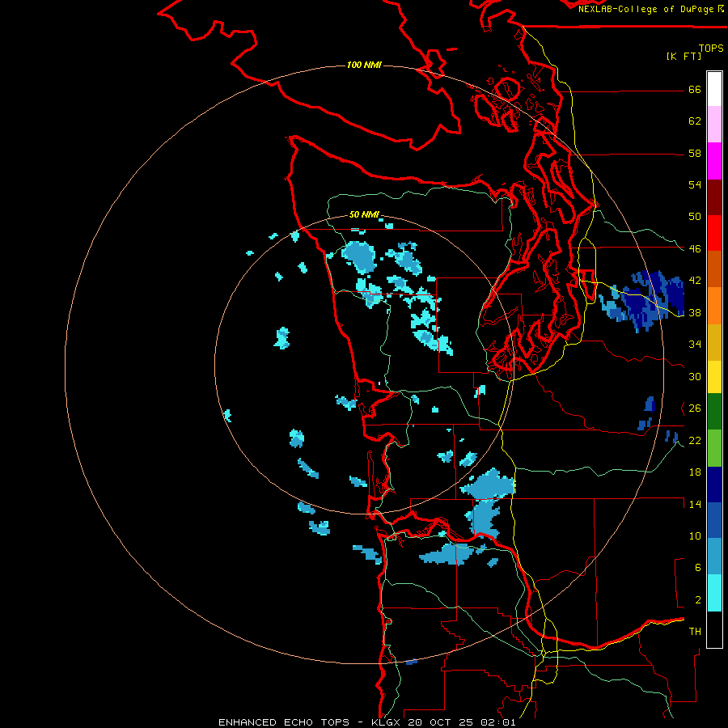
Task: Click the light pink 62 kft swatch
Action: tap(714, 125)
